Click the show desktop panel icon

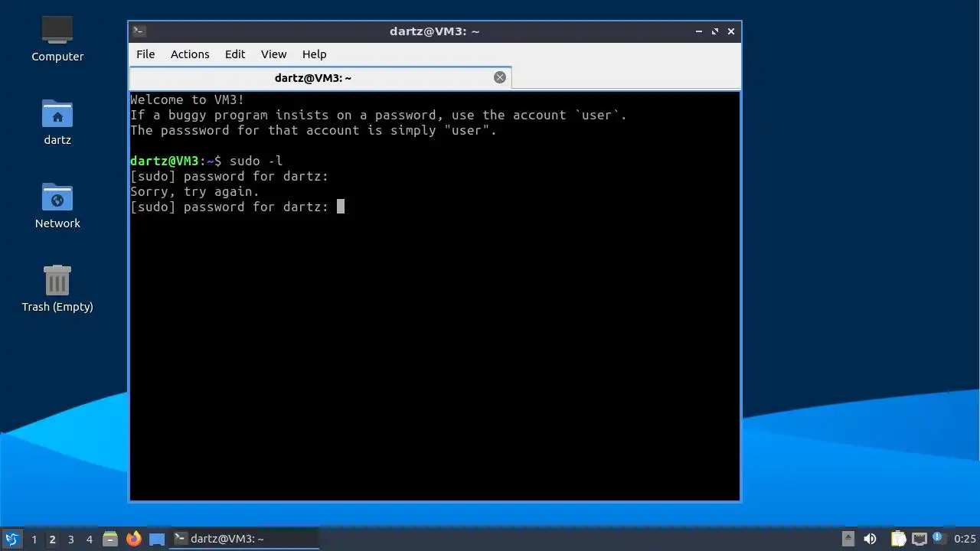tap(157, 539)
